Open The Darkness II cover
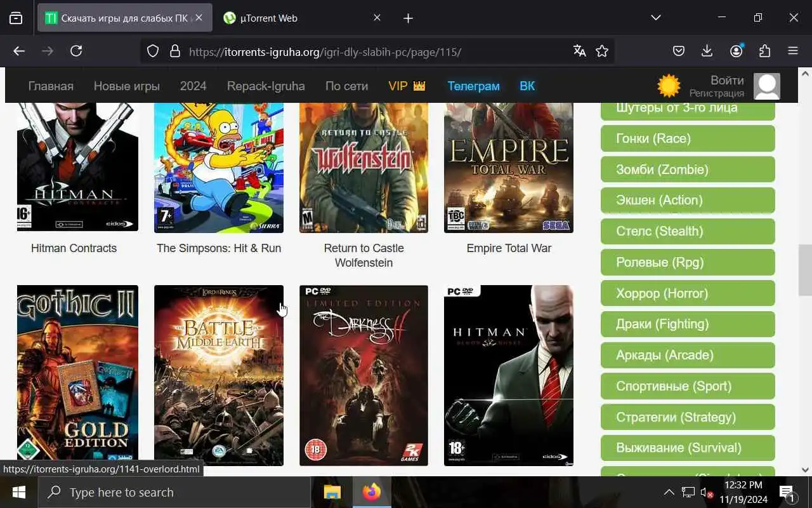Viewport: 812px width, 508px height. (x=363, y=375)
